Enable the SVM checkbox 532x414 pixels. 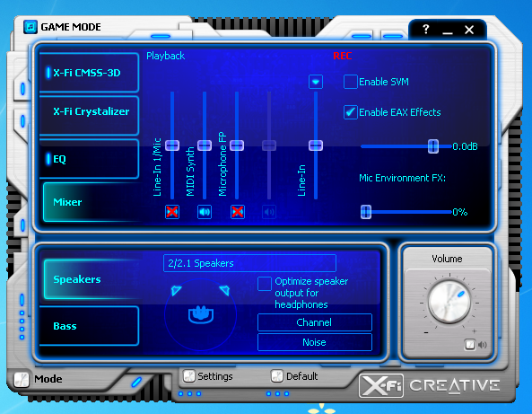(x=351, y=82)
